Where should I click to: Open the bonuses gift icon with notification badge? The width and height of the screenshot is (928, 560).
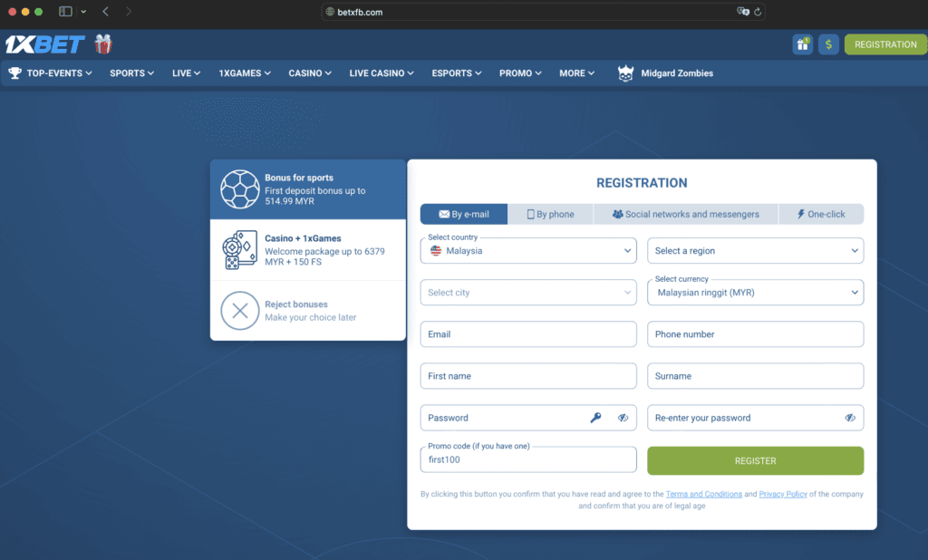point(802,43)
